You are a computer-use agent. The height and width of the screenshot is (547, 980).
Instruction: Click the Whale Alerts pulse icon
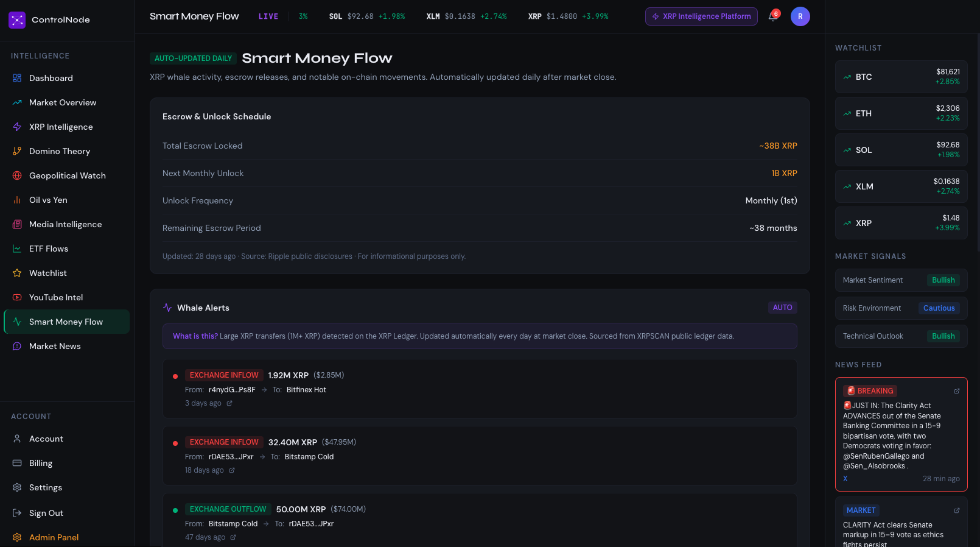pyautogui.click(x=167, y=308)
